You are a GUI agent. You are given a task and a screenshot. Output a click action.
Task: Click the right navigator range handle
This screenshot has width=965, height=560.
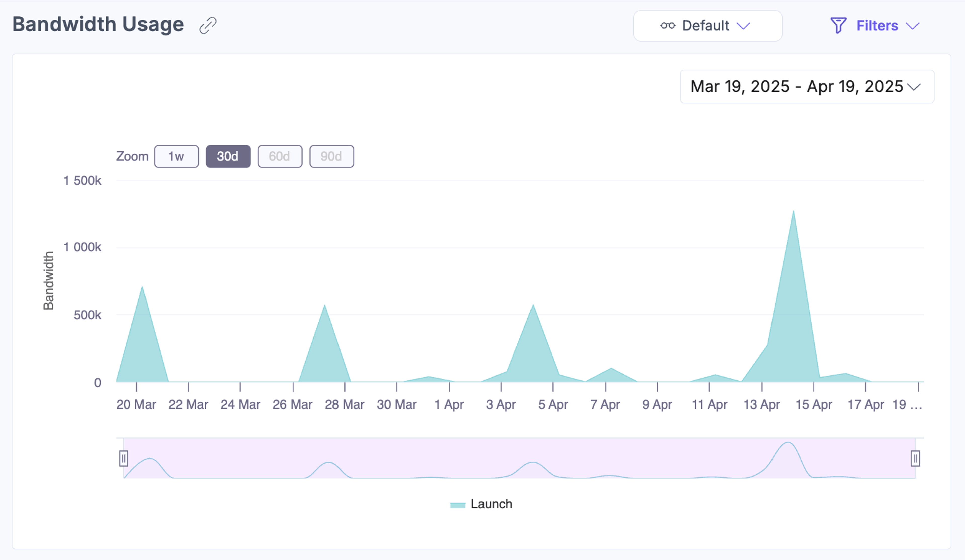915,458
